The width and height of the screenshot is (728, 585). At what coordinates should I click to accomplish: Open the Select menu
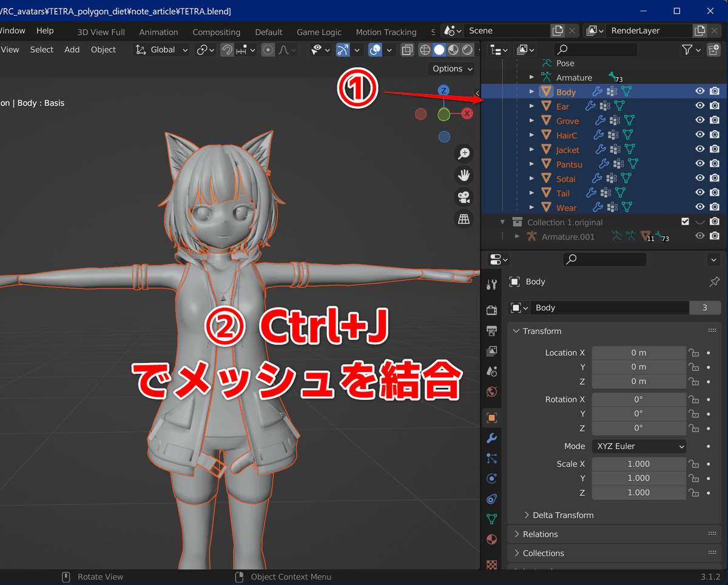42,50
